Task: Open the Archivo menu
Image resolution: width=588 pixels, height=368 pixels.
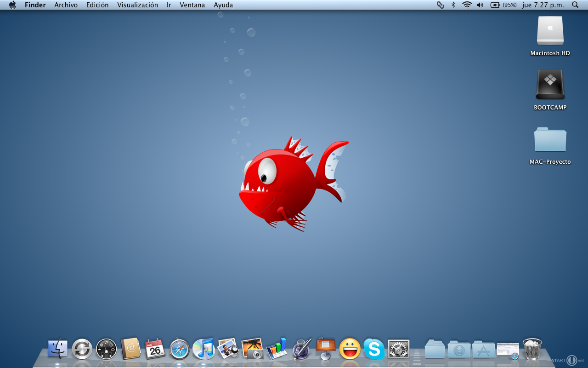Action: pyautogui.click(x=66, y=5)
